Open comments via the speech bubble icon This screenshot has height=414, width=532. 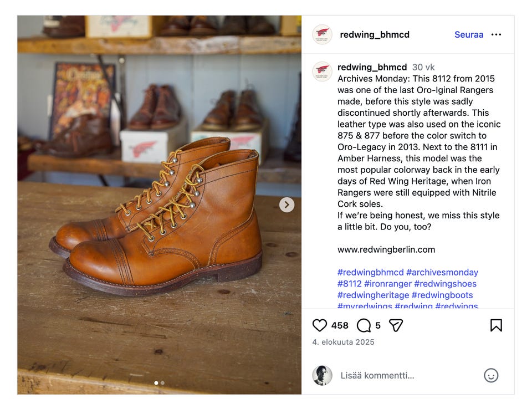tap(364, 325)
